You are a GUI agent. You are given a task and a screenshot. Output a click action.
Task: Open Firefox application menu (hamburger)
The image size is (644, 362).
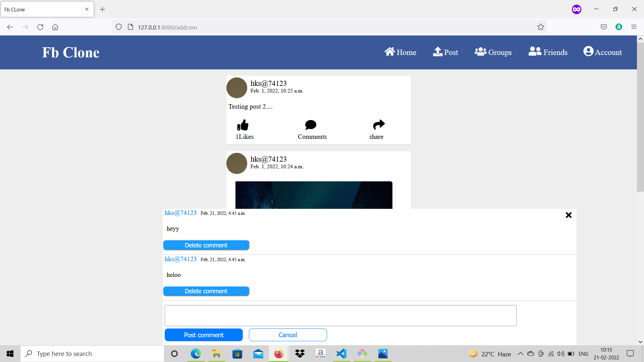pyautogui.click(x=634, y=27)
